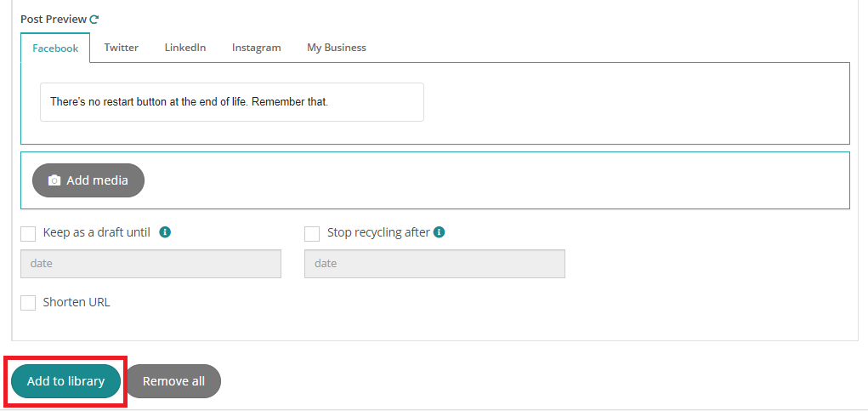Tick the Stop recycling after checkbox
The image size is (868, 411).
click(312, 234)
